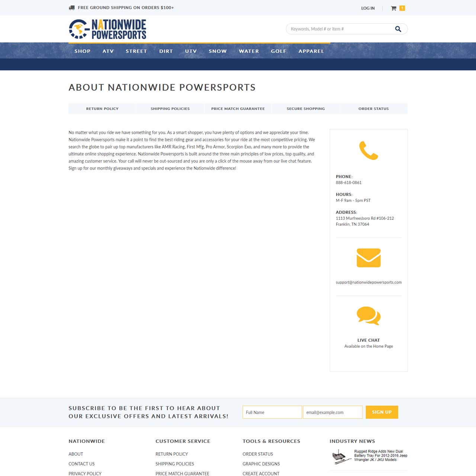The image size is (476, 476).
Task: Click the Available on the Home Page text
Action: tap(369, 346)
